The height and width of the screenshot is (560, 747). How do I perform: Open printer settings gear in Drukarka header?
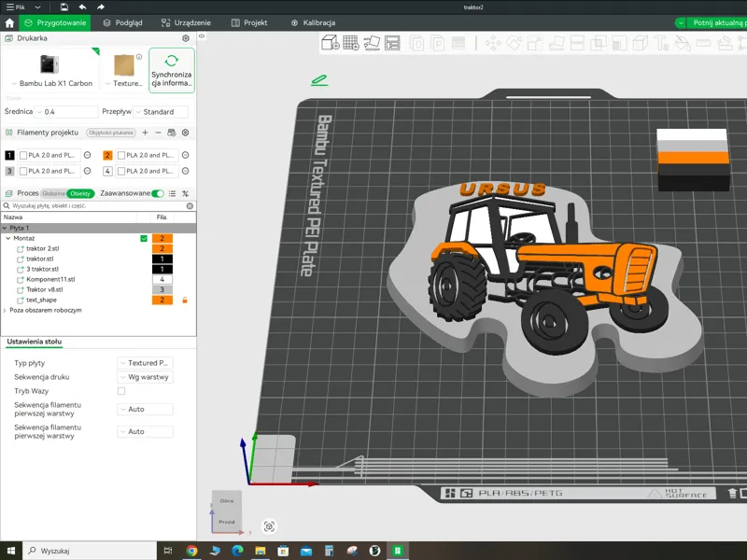coord(186,38)
